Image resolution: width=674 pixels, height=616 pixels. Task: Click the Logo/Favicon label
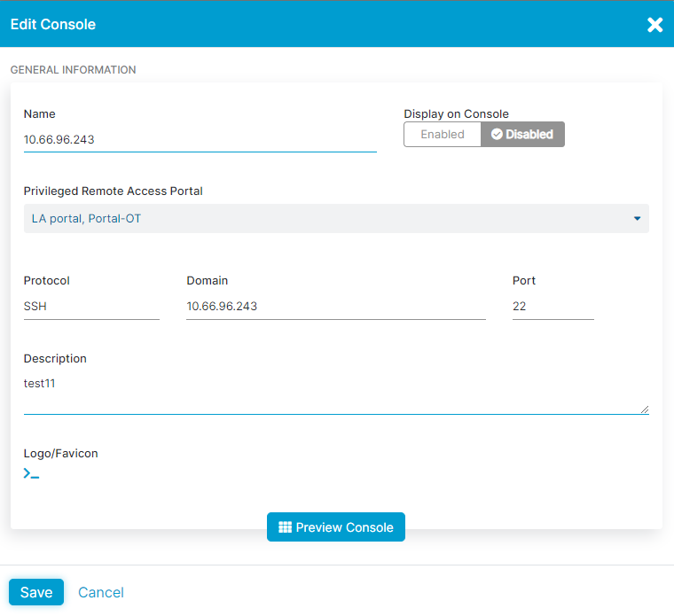(60, 453)
